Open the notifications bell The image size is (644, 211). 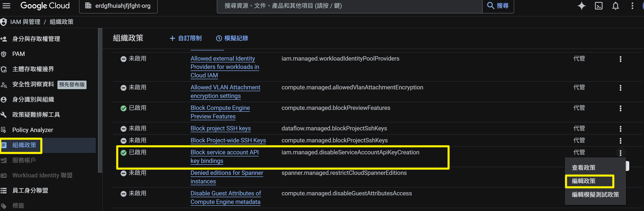tap(615, 6)
